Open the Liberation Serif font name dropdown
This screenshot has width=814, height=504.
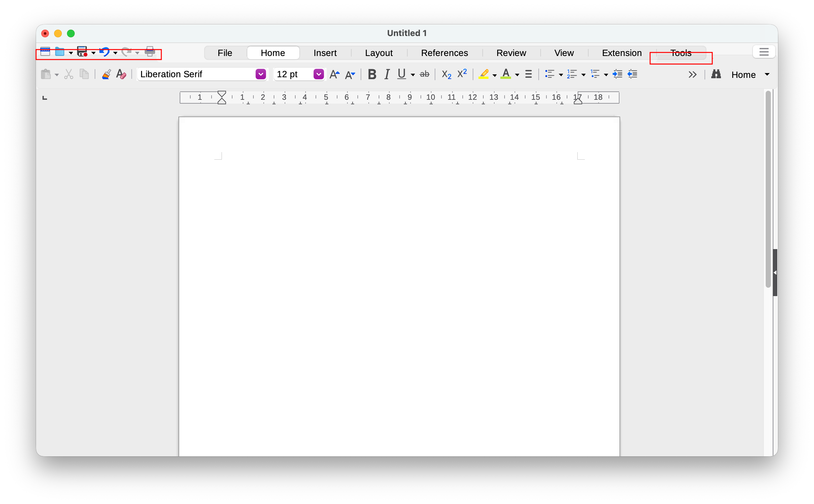[x=260, y=74]
